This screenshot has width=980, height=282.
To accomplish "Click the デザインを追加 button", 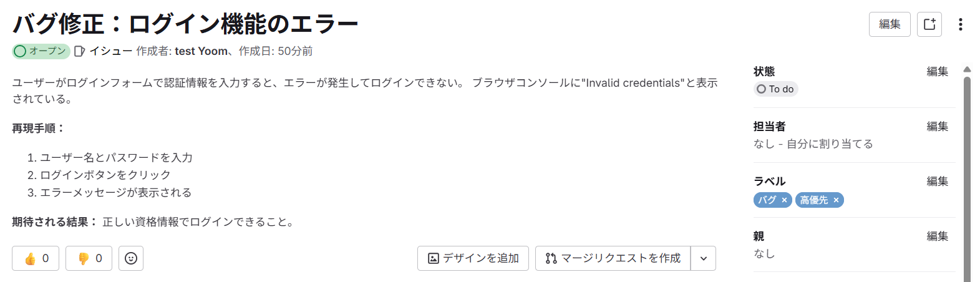I will click(473, 258).
